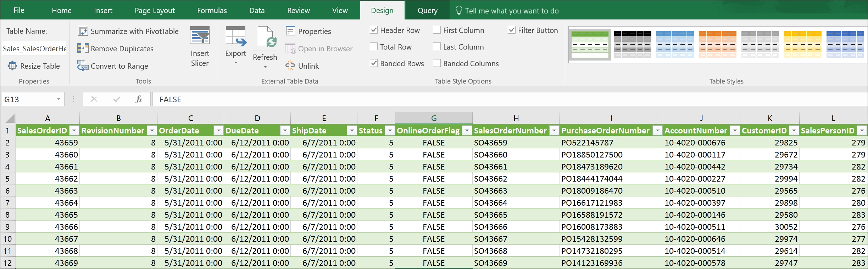Click the Unlink icon
Viewport: 868px width, 269px height.
(x=290, y=65)
